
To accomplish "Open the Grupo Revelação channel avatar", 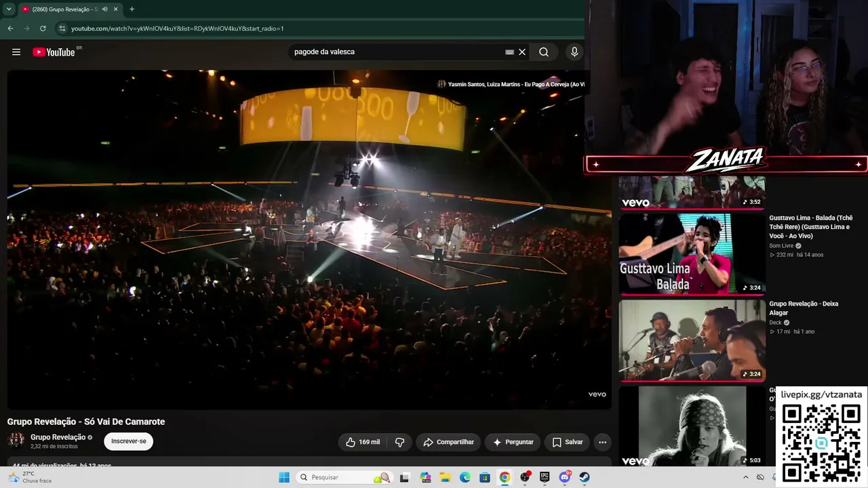I will (16, 440).
